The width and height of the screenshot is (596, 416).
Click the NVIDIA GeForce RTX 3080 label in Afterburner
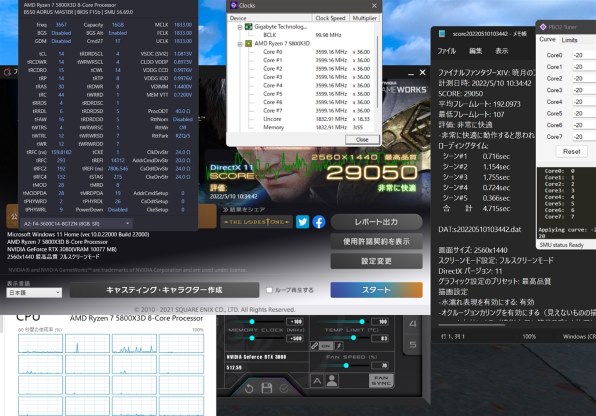click(x=256, y=357)
